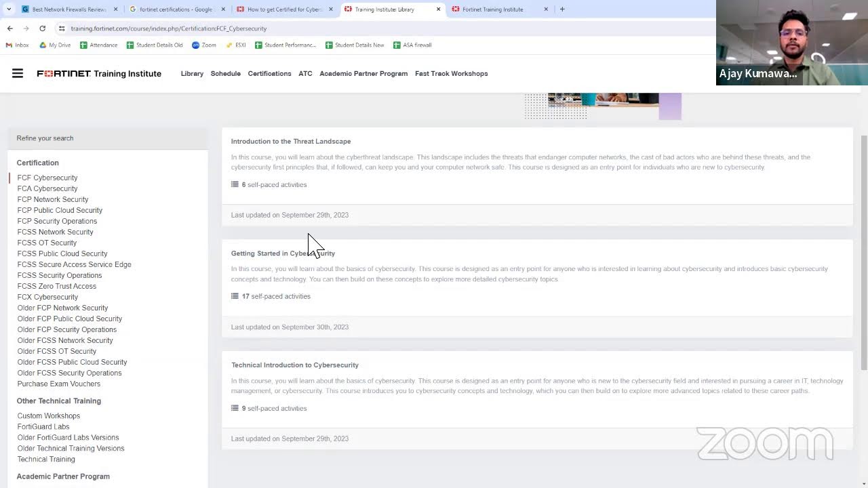Screen dimensions: 868x488
Task: Open Student Performance bookmark
Action: tap(285, 45)
